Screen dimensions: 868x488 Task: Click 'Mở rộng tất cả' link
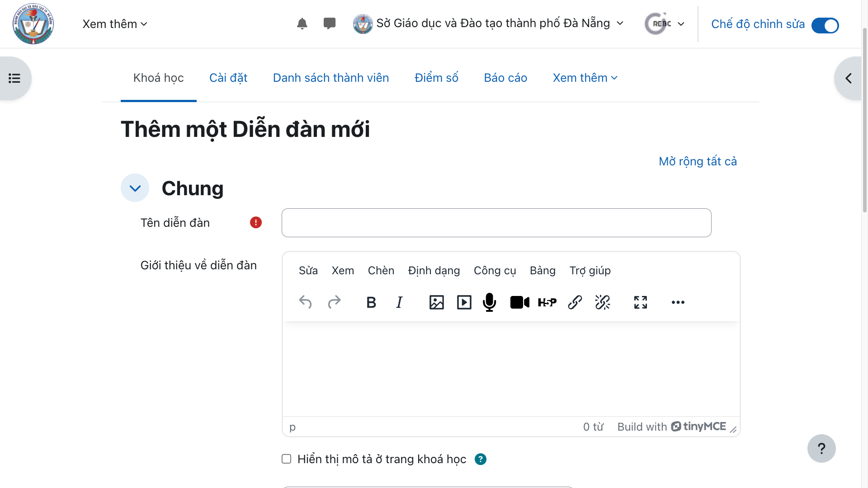698,161
